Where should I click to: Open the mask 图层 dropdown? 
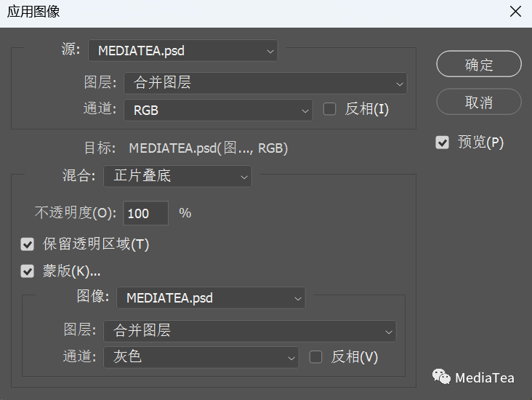[x=250, y=331]
